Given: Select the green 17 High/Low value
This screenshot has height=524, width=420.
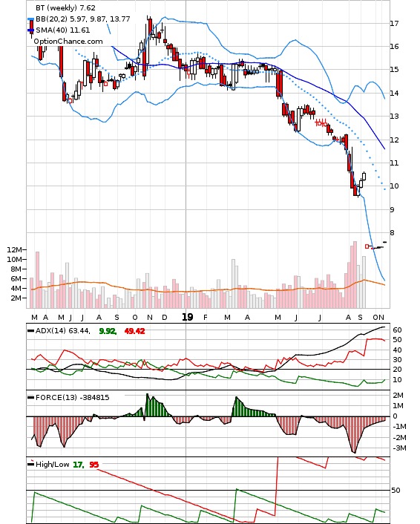Looking at the screenshot, I should [x=78, y=465].
